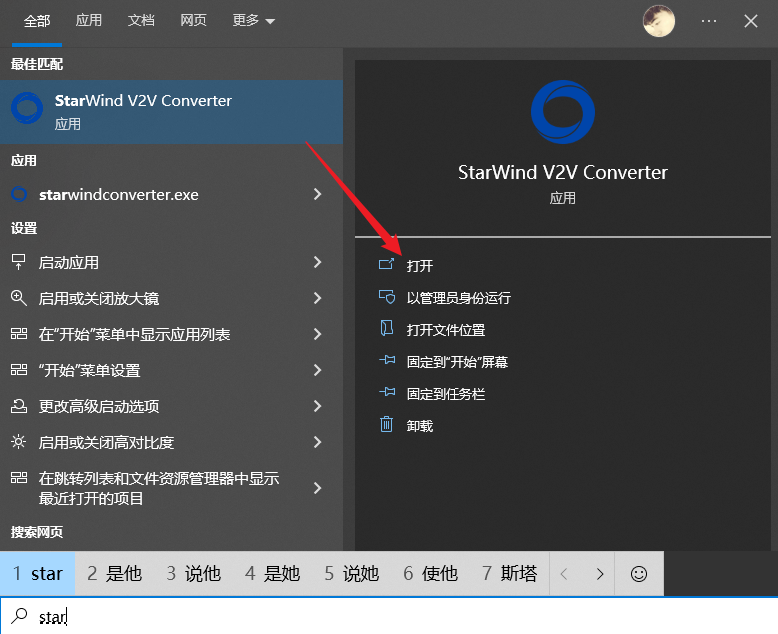
Task: Open the three-dot options menu
Action: click(x=709, y=21)
